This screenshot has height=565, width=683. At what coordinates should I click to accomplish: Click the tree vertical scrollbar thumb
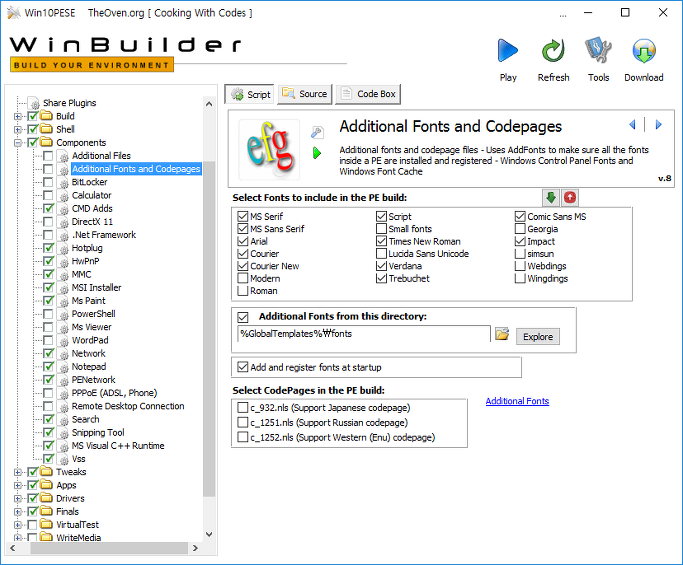[x=209, y=329]
